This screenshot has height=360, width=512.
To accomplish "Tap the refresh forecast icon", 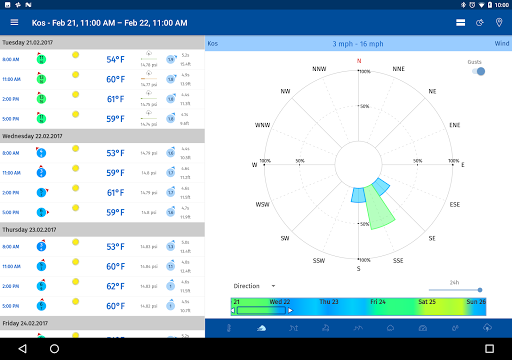I will pos(480,23).
